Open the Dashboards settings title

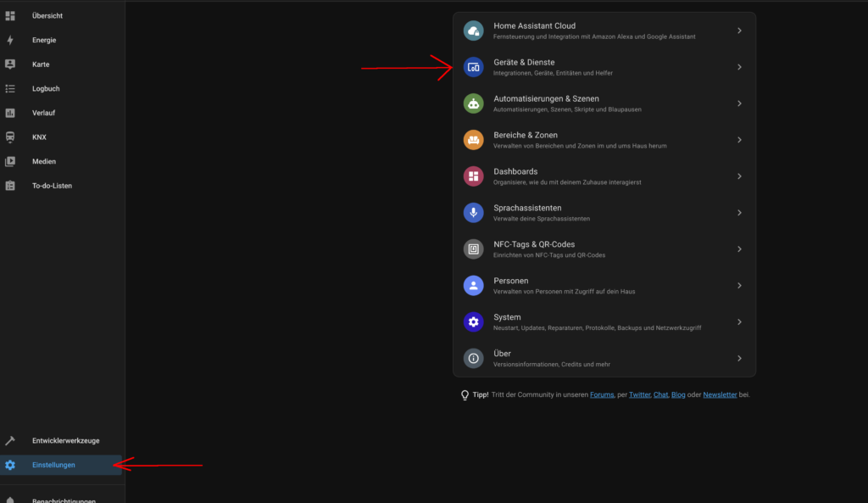click(515, 171)
